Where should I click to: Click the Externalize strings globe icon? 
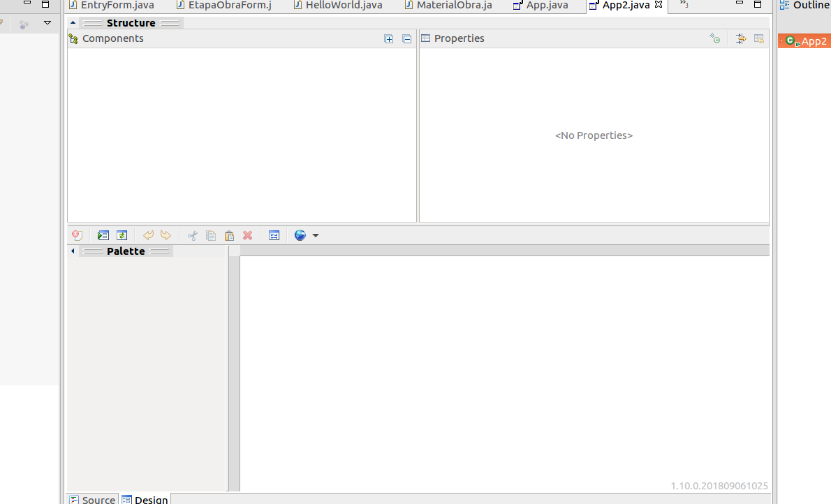click(300, 235)
